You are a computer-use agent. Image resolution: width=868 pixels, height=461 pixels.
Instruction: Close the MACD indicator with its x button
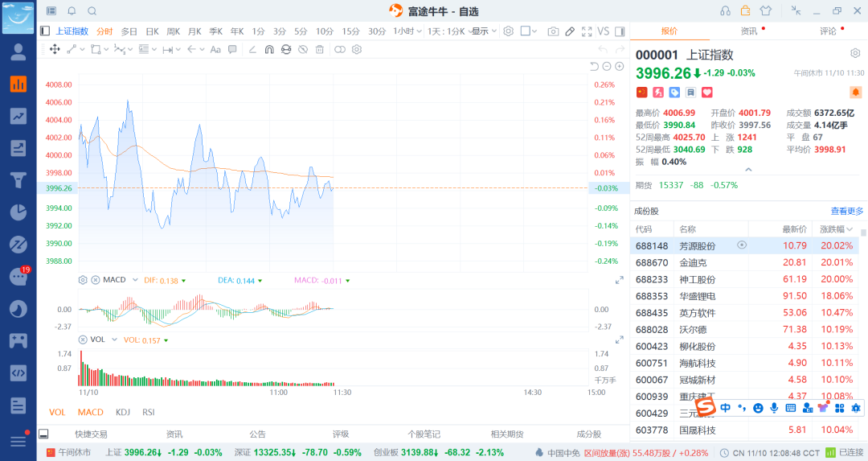tap(95, 280)
